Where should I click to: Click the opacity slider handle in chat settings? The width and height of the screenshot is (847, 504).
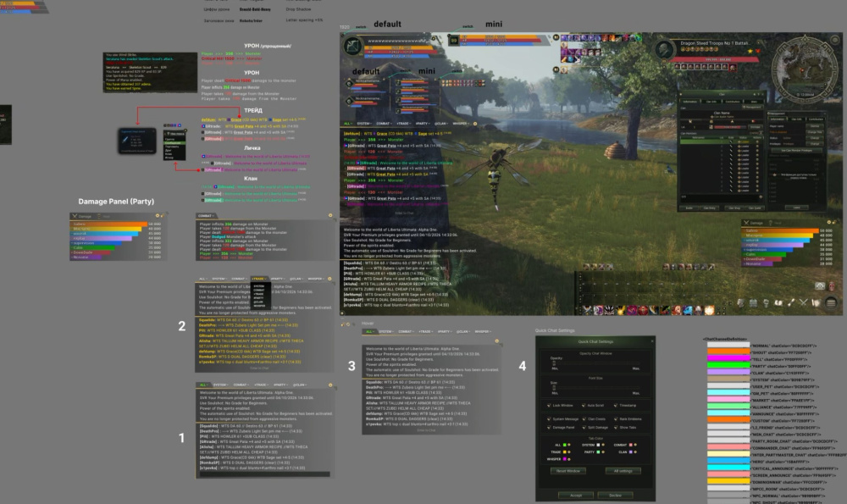pyautogui.click(x=554, y=363)
